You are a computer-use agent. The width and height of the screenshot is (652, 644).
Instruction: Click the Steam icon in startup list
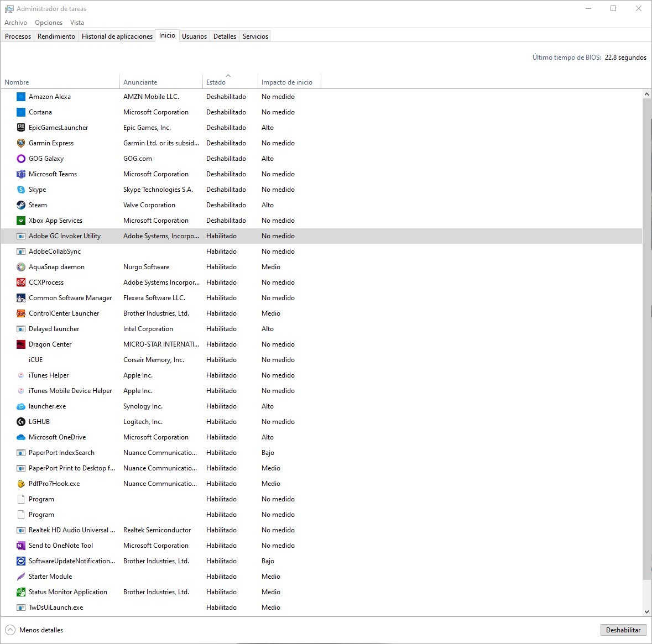tap(21, 205)
